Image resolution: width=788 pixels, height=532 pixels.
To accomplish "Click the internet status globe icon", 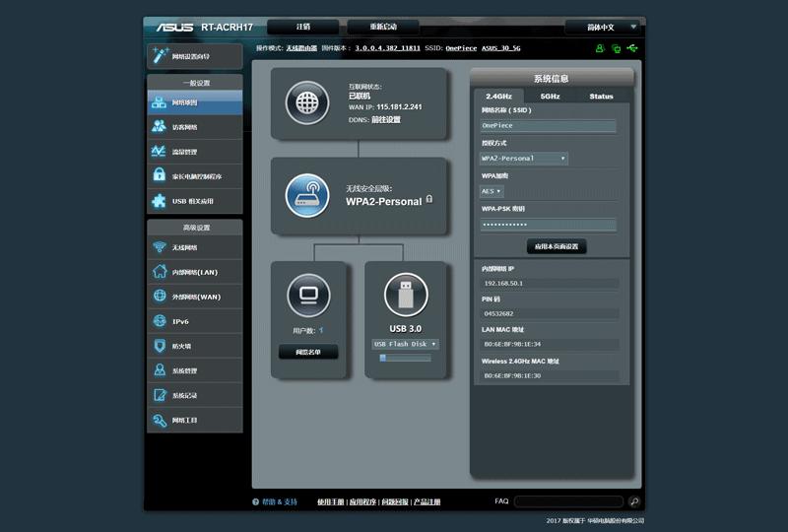I will point(306,102).
